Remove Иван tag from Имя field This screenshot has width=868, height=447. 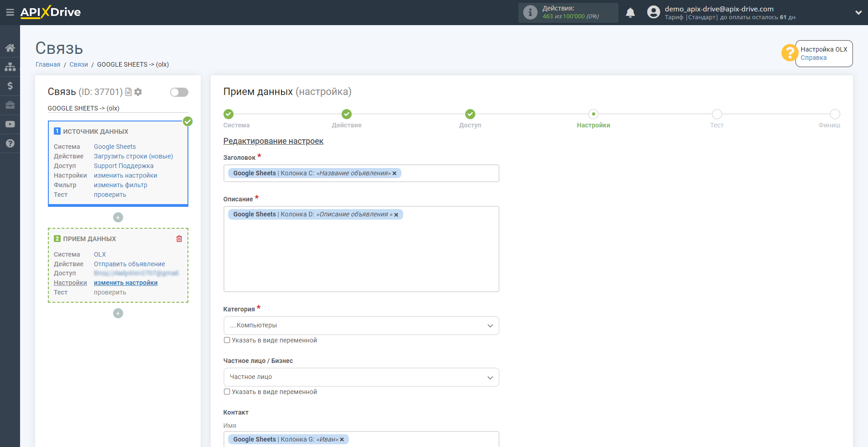342,440
